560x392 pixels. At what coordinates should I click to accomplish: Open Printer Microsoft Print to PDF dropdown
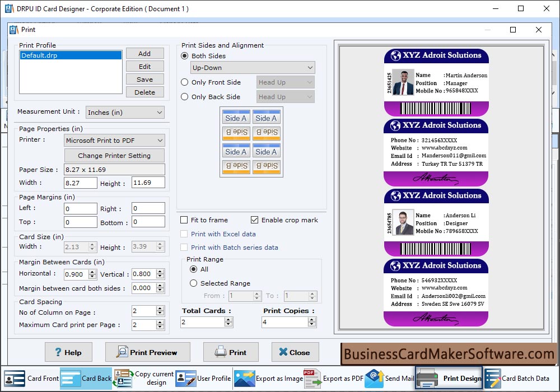tap(115, 141)
